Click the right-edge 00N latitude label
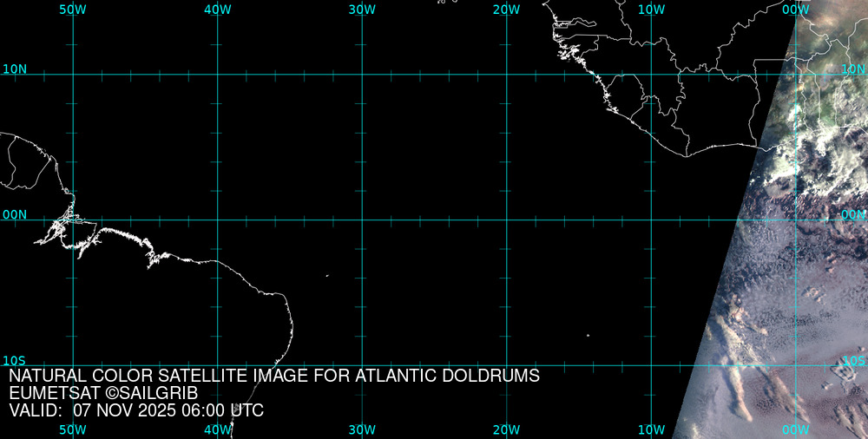 [853, 214]
